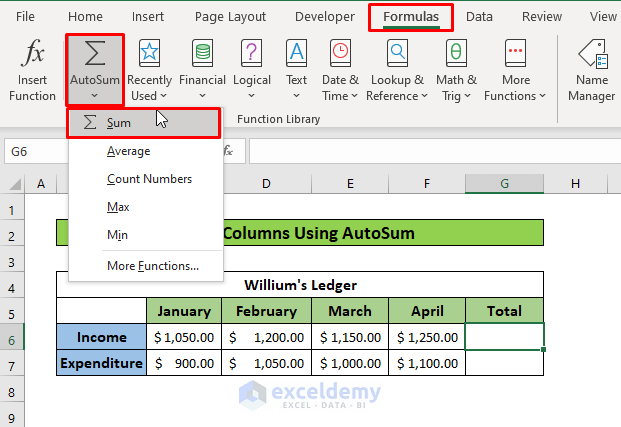Expand the Text functions dropdown chevron
This screenshot has width=621, height=427.
[x=296, y=96]
